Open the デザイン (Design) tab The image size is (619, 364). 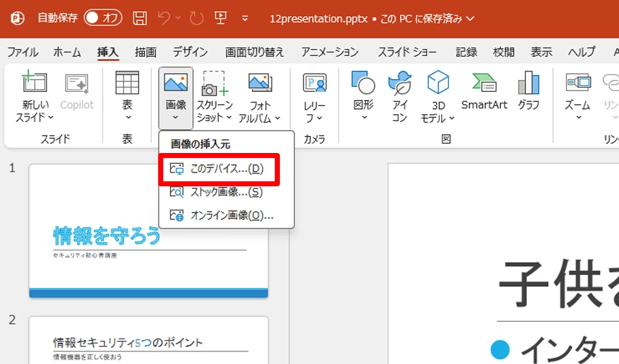point(190,52)
